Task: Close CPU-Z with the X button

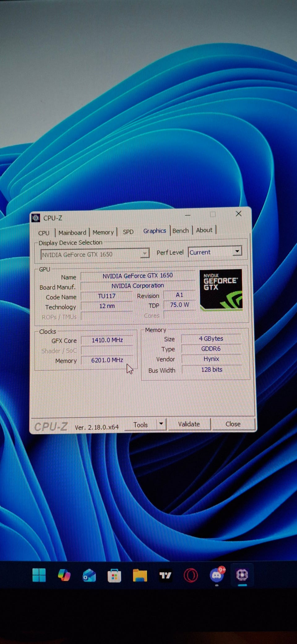Action: click(x=239, y=214)
